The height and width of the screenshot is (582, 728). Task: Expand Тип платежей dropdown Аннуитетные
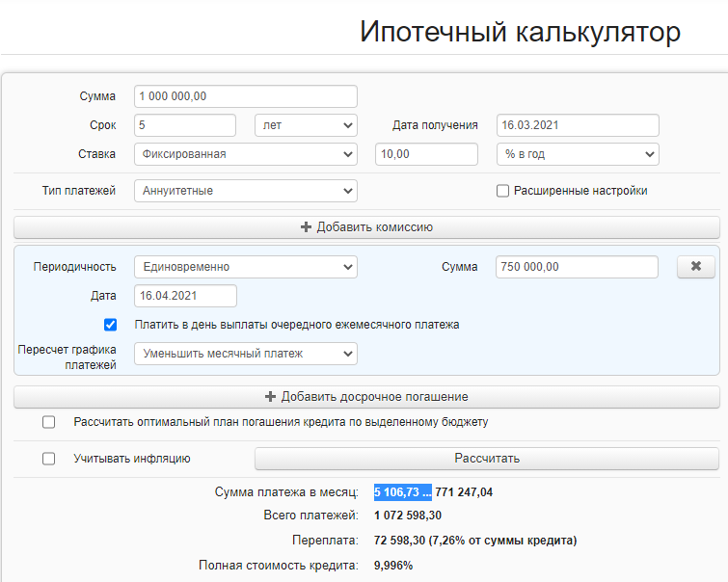click(246, 191)
